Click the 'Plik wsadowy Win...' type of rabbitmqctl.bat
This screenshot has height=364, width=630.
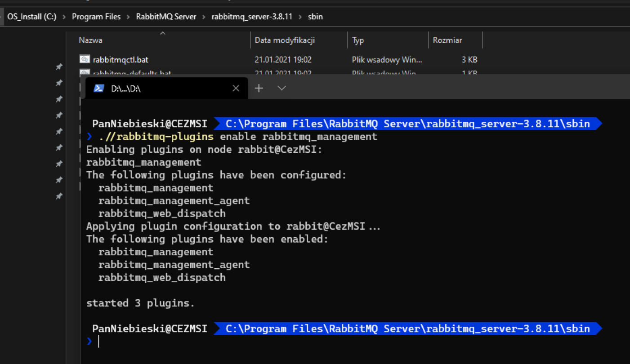tap(387, 59)
